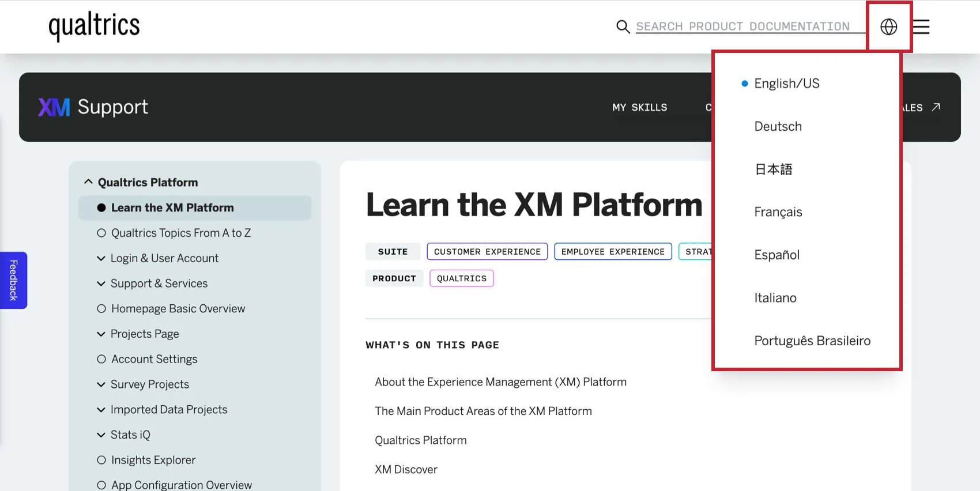Image resolution: width=980 pixels, height=491 pixels.
Task: Focus the Search Product Documentation field
Action: [750, 27]
